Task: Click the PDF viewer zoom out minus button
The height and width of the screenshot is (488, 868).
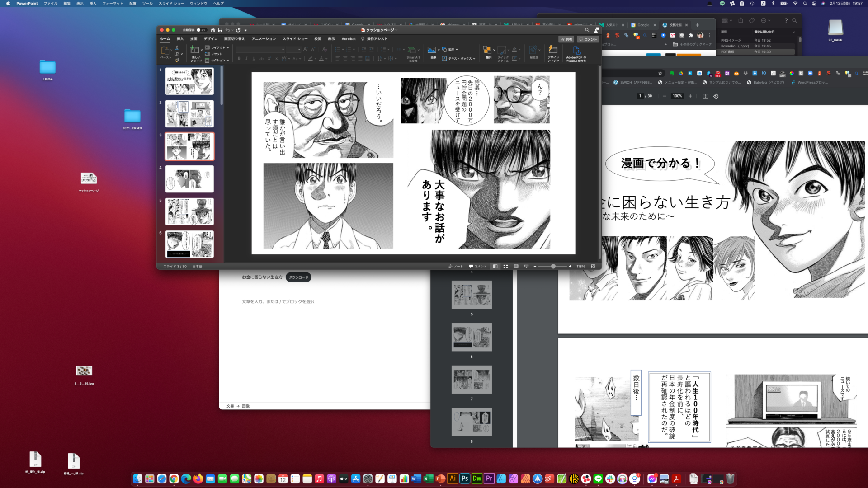Action: pos(664,96)
